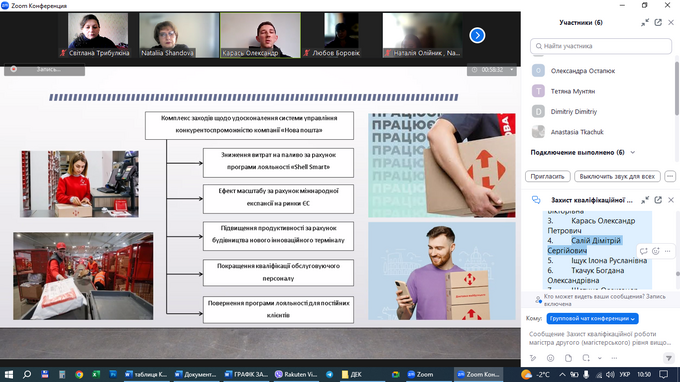The width and height of the screenshot is (680, 382).
Task: Open the Групповой чат конференции recipient dropdown
Action: pos(592,319)
